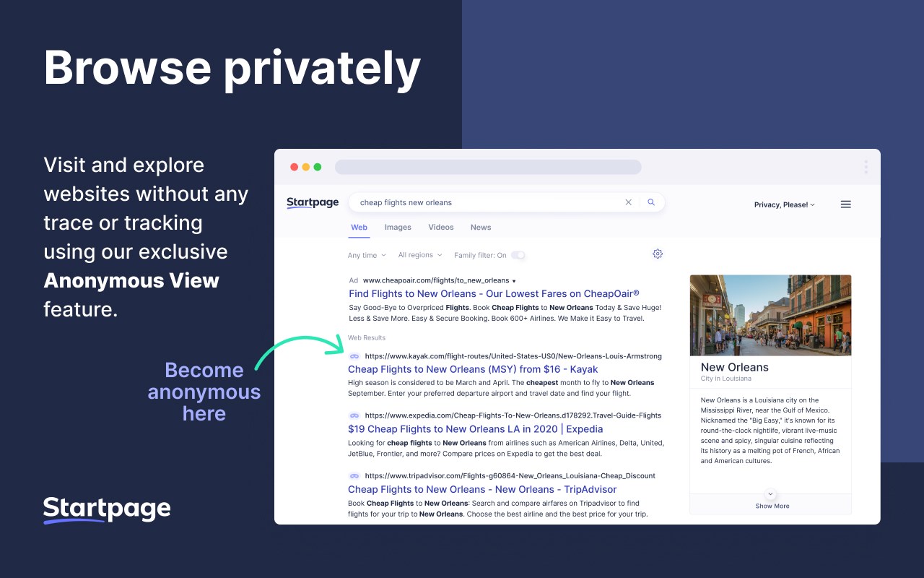Click Anonymous View mask icon for TripAdvisor result

click(x=354, y=476)
